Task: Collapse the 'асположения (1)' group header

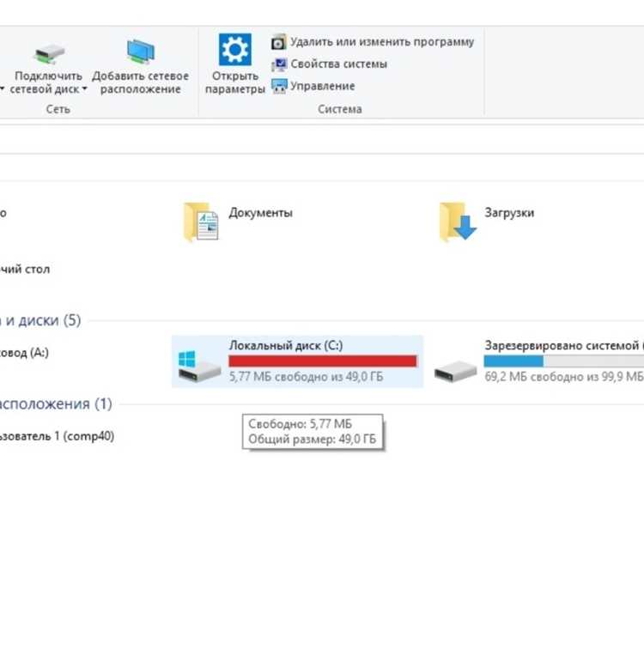Action: 56,403
